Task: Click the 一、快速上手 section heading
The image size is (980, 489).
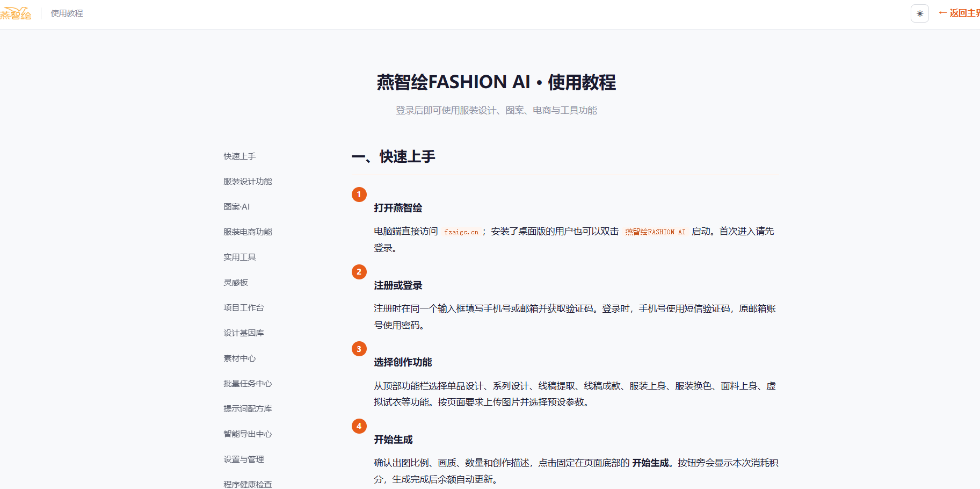Action: (394, 156)
